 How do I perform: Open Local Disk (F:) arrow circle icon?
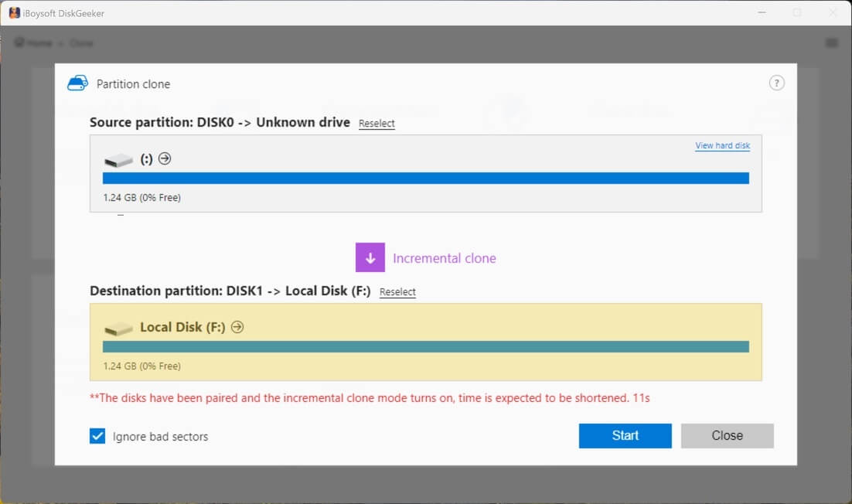click(237, 327)
